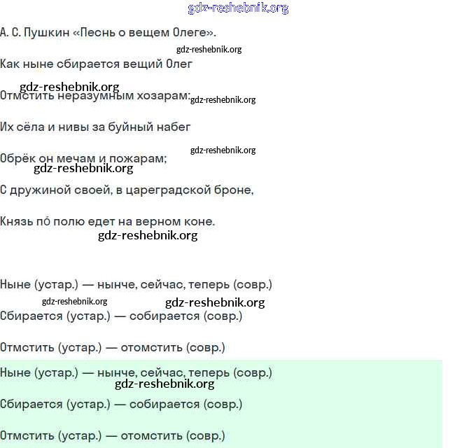
Task: Click the 'Ныне (устар.)' line on white background
Action: (x=136, y=284)
